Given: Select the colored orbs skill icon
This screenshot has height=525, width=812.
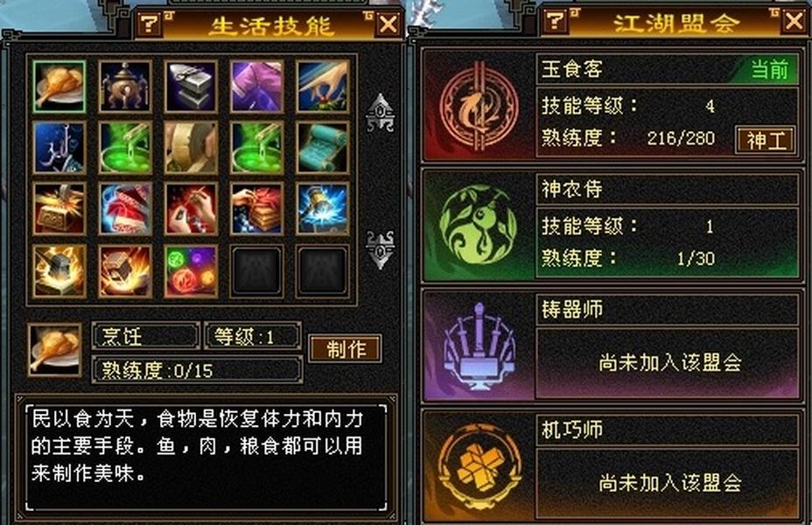Looking at the screenshot, I should (191, 271).
